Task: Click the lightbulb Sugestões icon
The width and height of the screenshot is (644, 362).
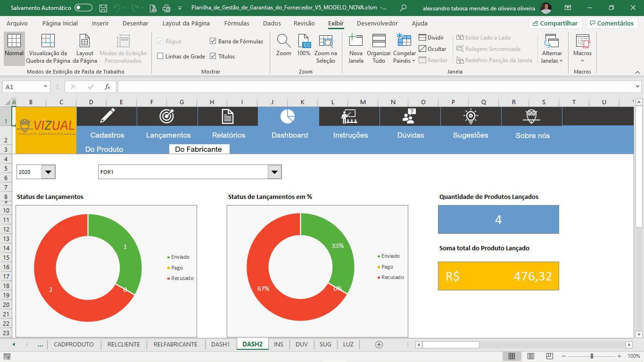Action: point(471,116)
